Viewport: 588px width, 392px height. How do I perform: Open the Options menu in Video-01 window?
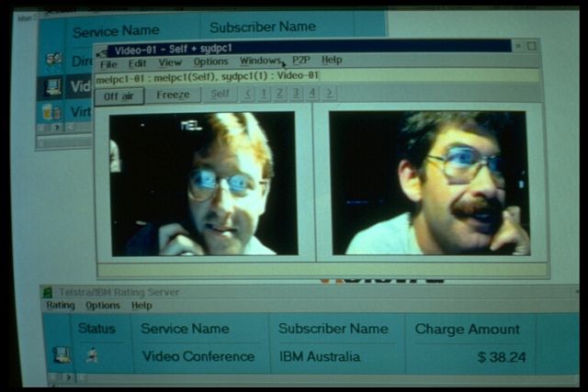pyautogui.click(x=210, y=62)
